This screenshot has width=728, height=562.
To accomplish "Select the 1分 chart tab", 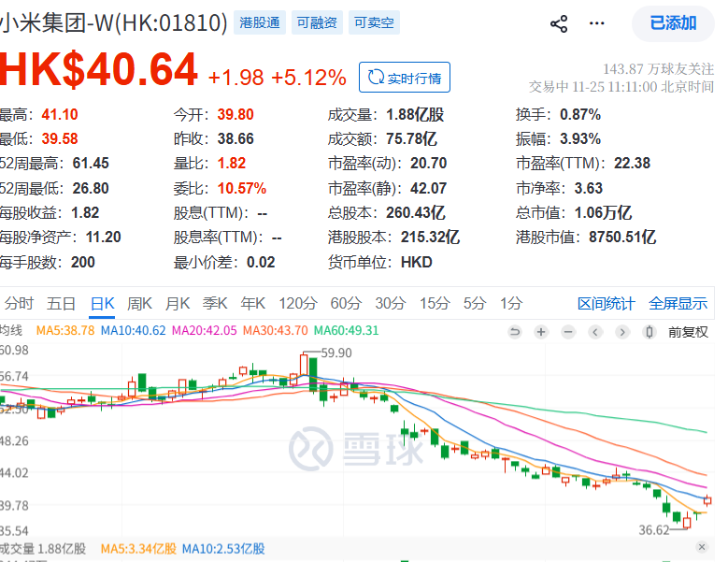I will point(511,303).
